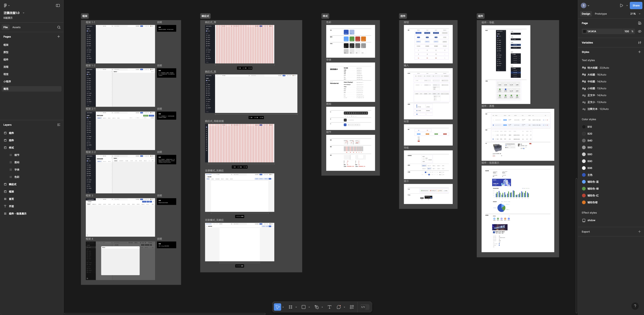The height and width of the screenshot is (315, 644).
Task: Add a new page with plus icon
Action: click(x=58, y=37)
